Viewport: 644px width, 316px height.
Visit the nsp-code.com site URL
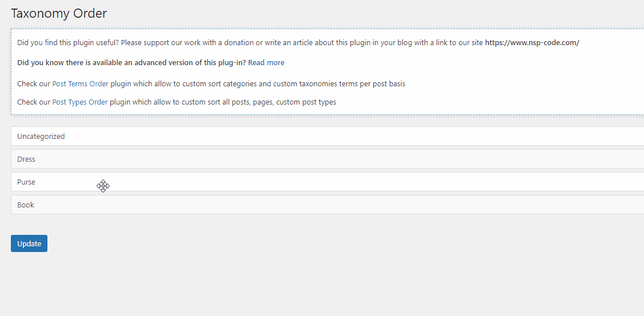(x=532, y=43)
